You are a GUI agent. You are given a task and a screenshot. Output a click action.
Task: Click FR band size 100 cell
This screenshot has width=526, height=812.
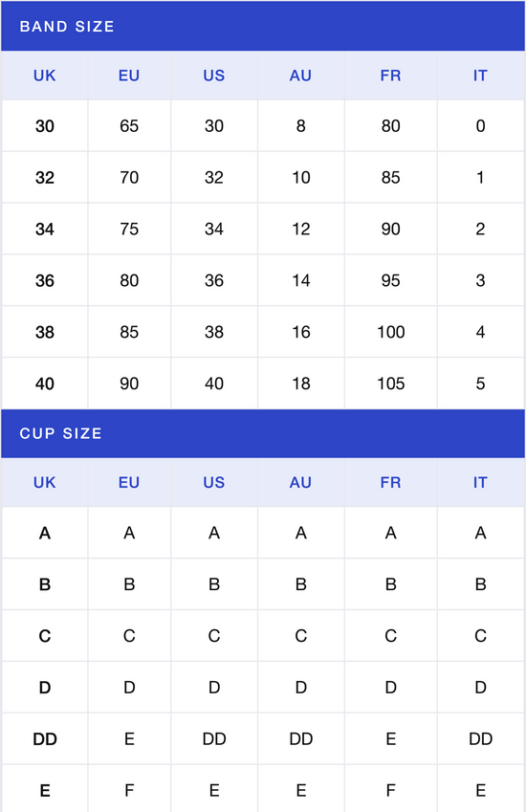click(x=391, y=332)
